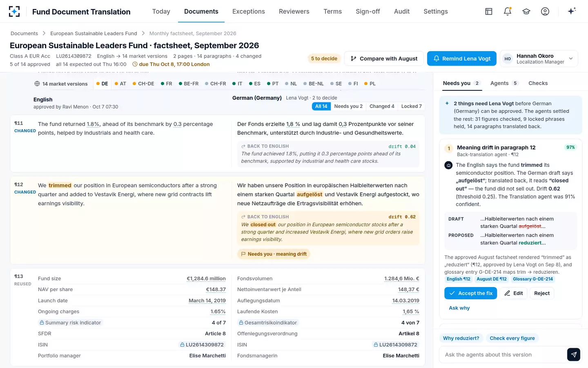The height and width of the screenshot is (368, 588).
Task: Go to the Sign-off tab
Action: [x=368, y=11]
